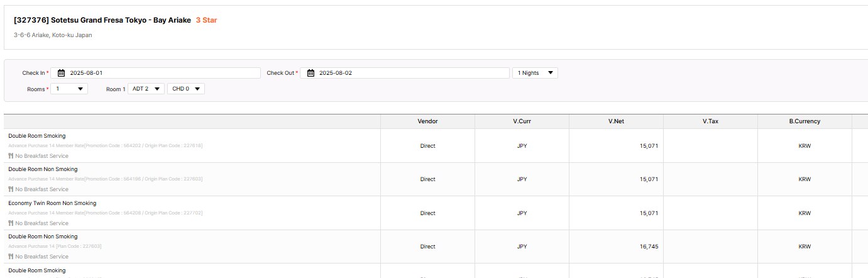The height and width of the screenshot is (278, 868).
Task: Select the B.Currency column header
Action: (805, 121)
